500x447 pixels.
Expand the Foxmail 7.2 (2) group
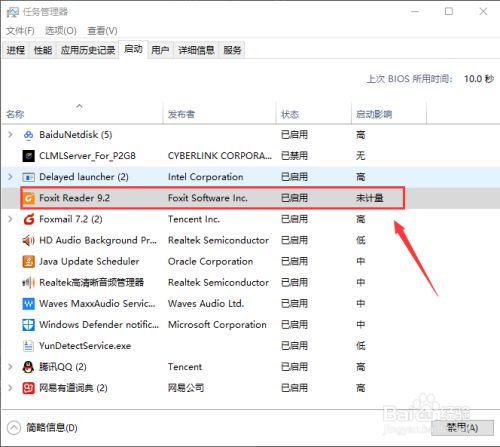click(x=10, y=219)
